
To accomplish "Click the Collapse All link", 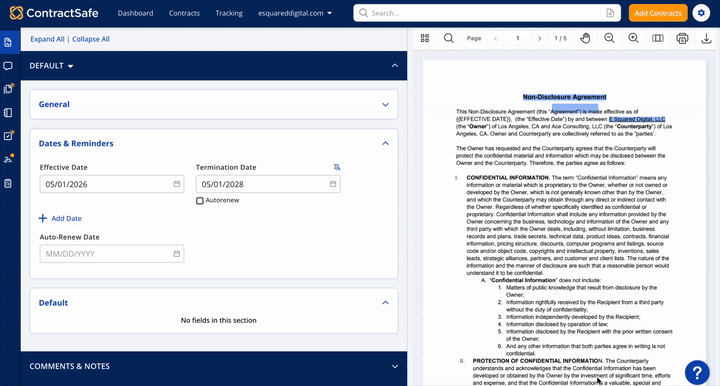I will pyautogui.click(x=91, y=39).
